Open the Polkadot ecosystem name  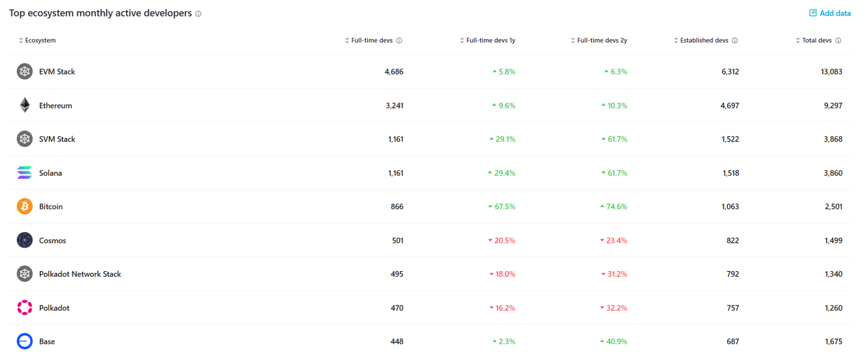pyautogui.click(x=54, y=308)
